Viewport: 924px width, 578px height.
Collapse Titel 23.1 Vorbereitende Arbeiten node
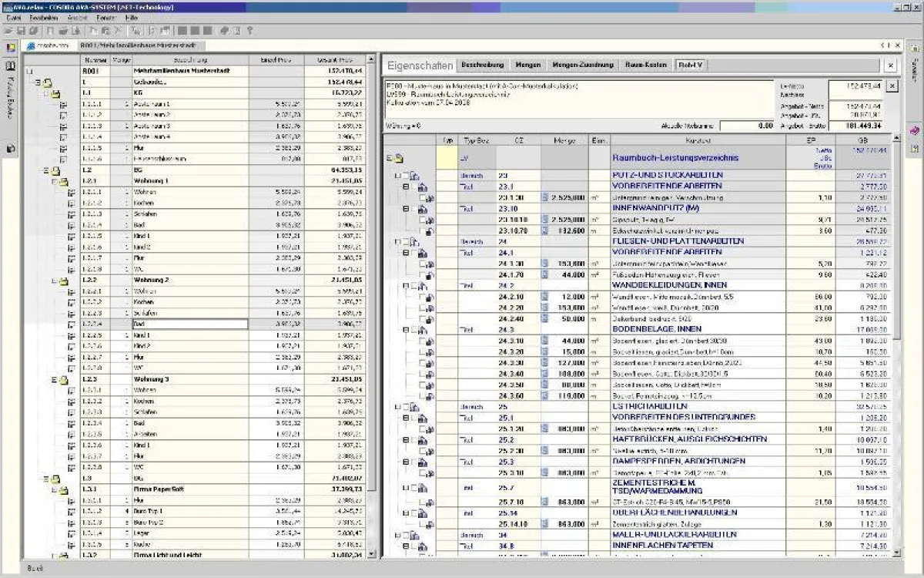(406, 187)
